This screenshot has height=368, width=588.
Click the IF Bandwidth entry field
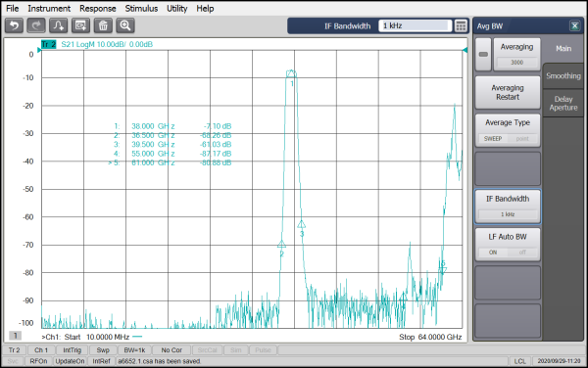tap(415, 25)
